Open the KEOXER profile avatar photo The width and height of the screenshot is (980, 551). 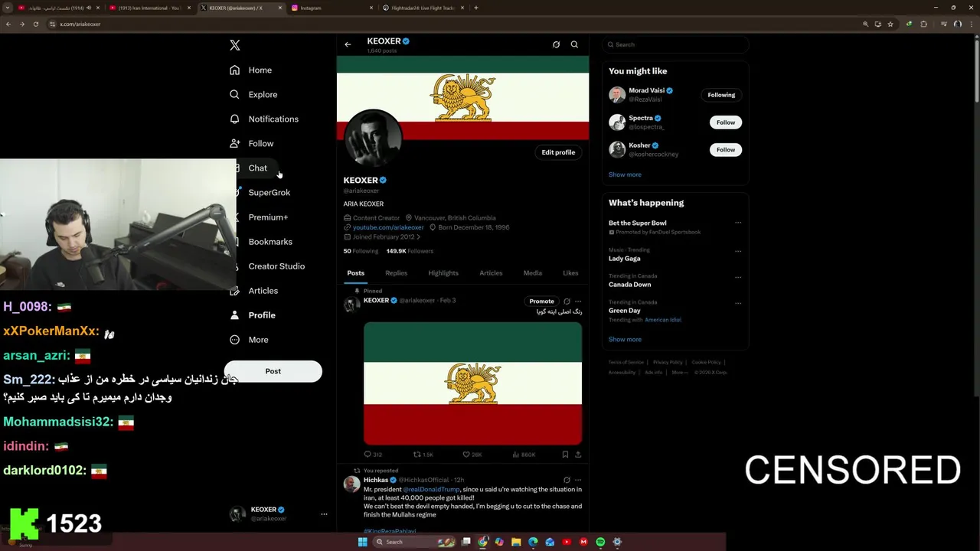(x=373, y=139)
